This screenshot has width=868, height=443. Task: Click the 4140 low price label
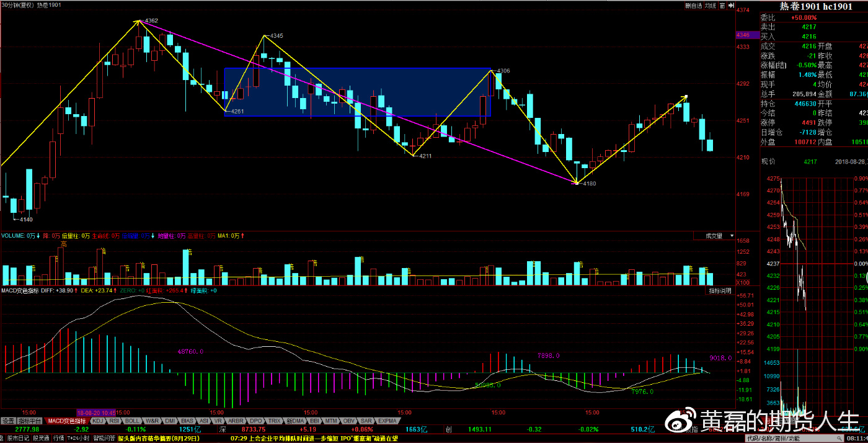[x=26, y=219]
